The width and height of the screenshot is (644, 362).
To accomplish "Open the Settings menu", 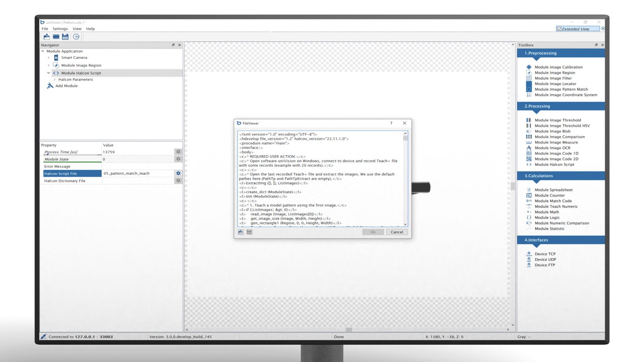I will (60, 29).
